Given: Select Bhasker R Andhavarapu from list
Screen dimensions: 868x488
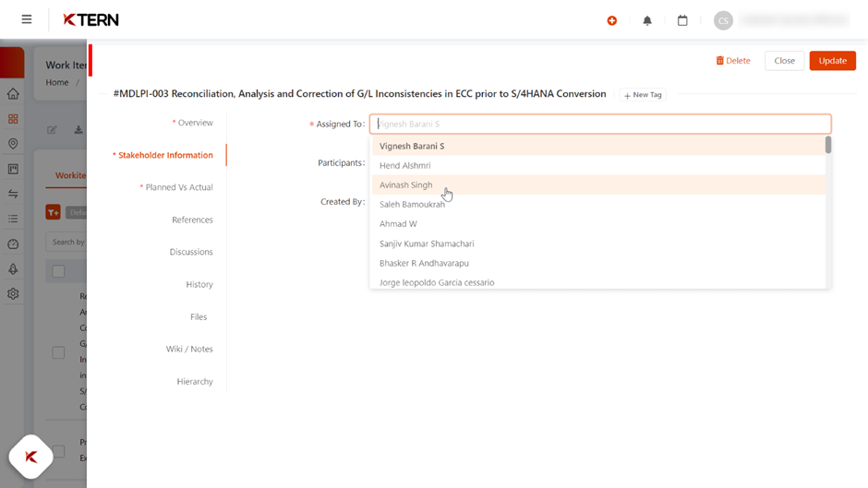Looking at the screenshot, I should (x=598, y=263).
